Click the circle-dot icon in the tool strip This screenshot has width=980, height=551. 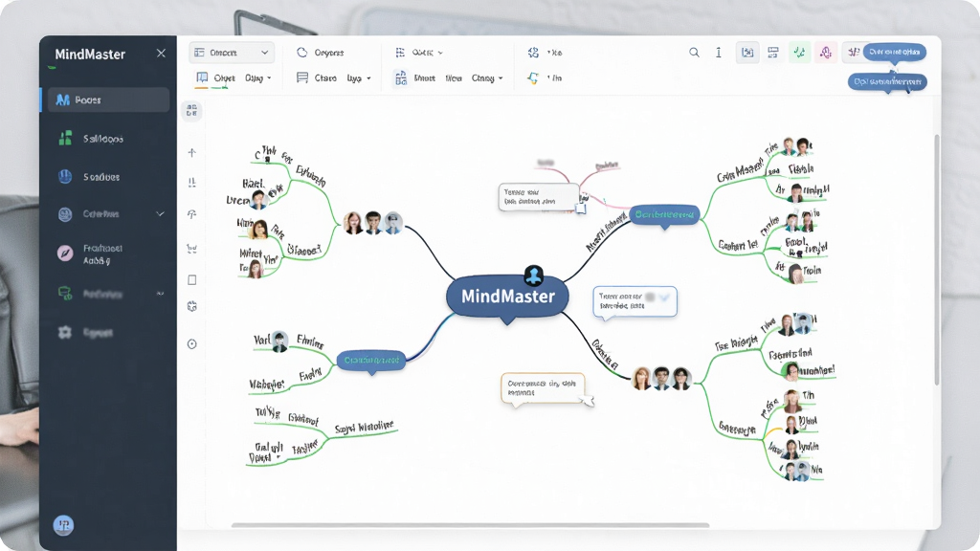coord(191,344)
